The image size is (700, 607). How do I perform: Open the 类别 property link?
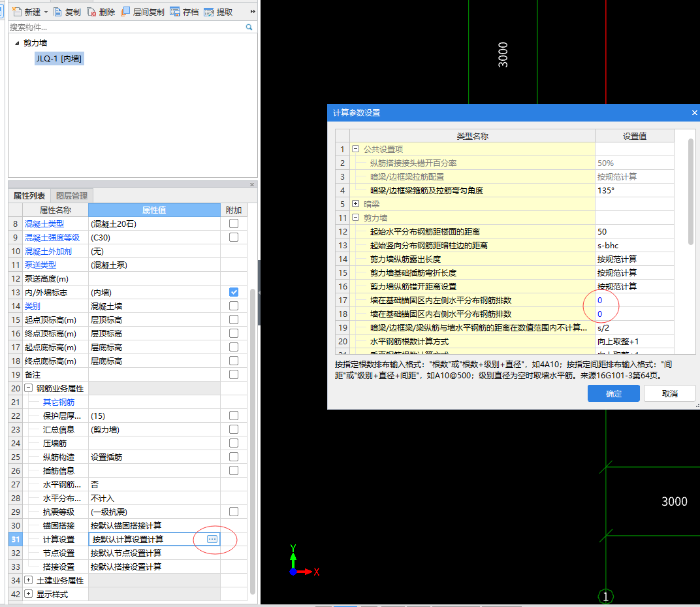[33, 306]
